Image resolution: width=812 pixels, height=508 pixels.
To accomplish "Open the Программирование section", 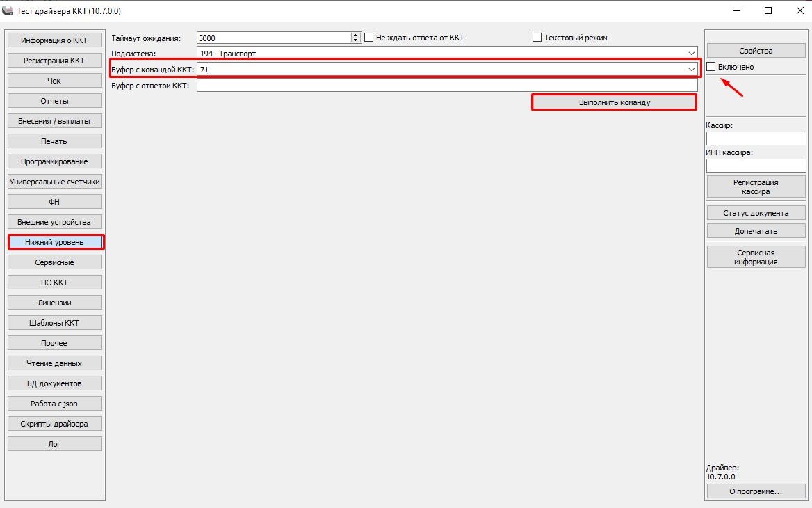I will (54, 161).
